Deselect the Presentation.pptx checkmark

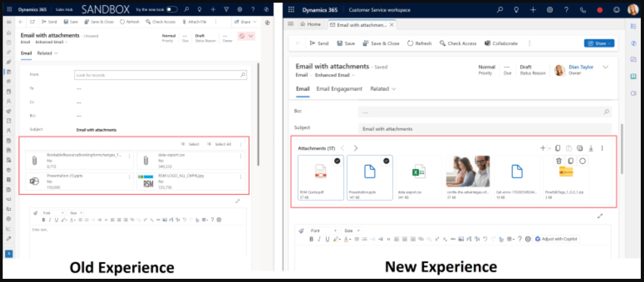tap(386, 161)
